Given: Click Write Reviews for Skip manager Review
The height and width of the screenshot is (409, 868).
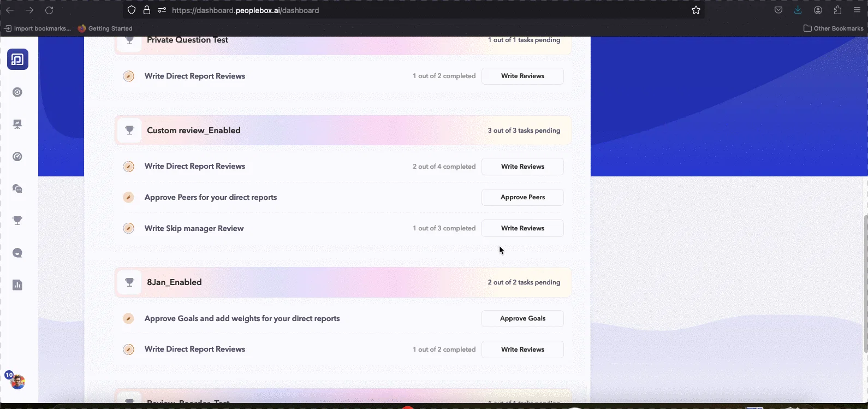Looking at the screenshot, I should pyautogui.click(x=522, y=228).
